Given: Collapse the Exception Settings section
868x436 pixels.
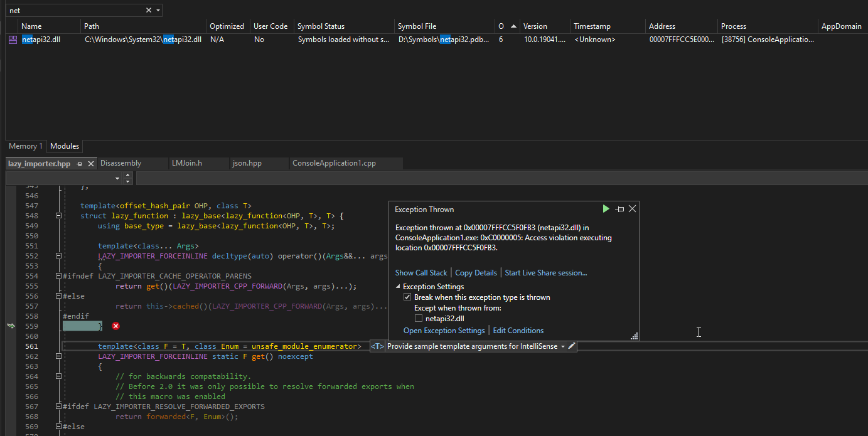Looking at the screenshot, I should (397, 286).
